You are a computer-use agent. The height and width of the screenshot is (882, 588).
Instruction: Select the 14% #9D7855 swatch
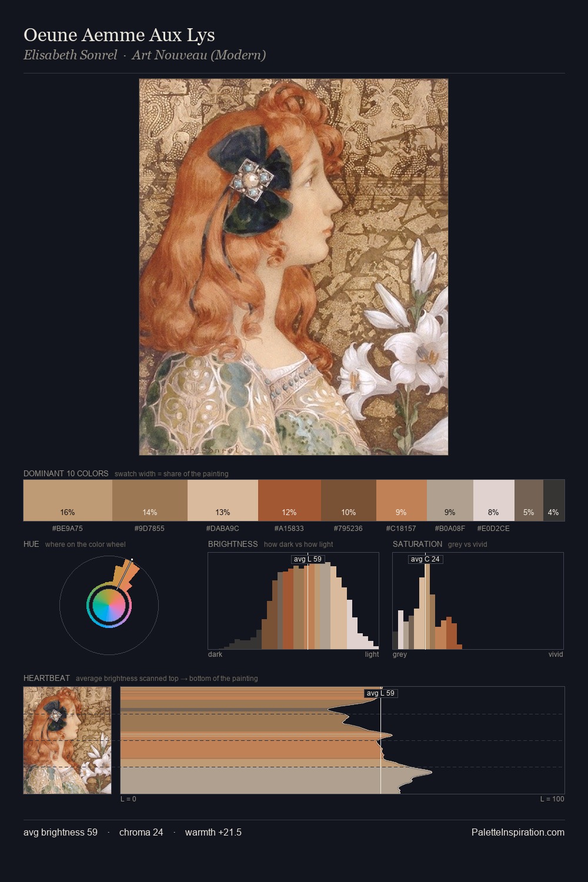tap(150, 500)
